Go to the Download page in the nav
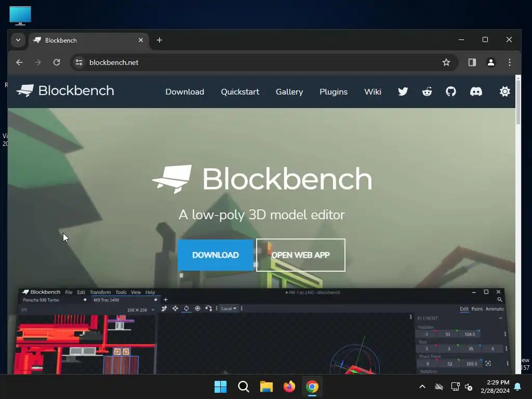This screenshot has width=532, height=399. (x=184, y=91)
